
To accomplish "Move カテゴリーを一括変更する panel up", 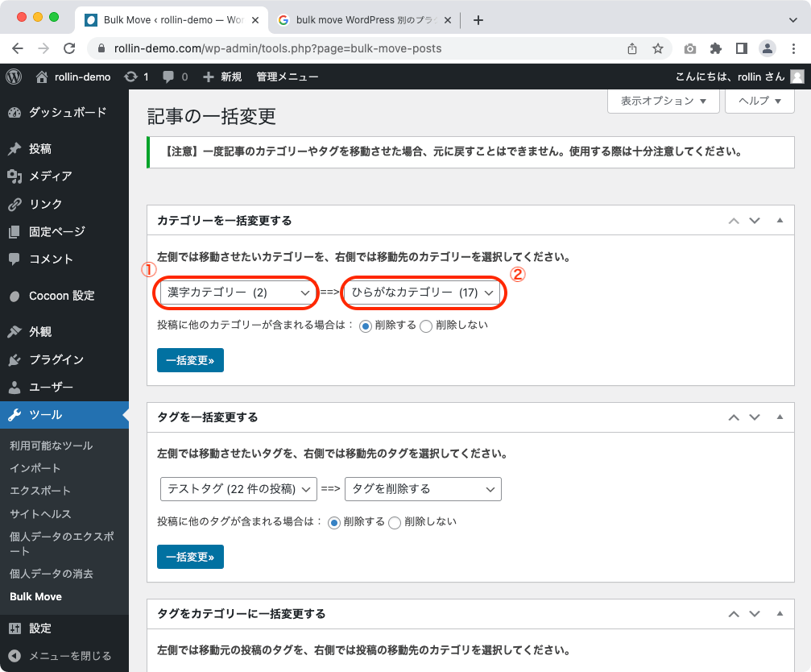I will (x=734, y=221).
